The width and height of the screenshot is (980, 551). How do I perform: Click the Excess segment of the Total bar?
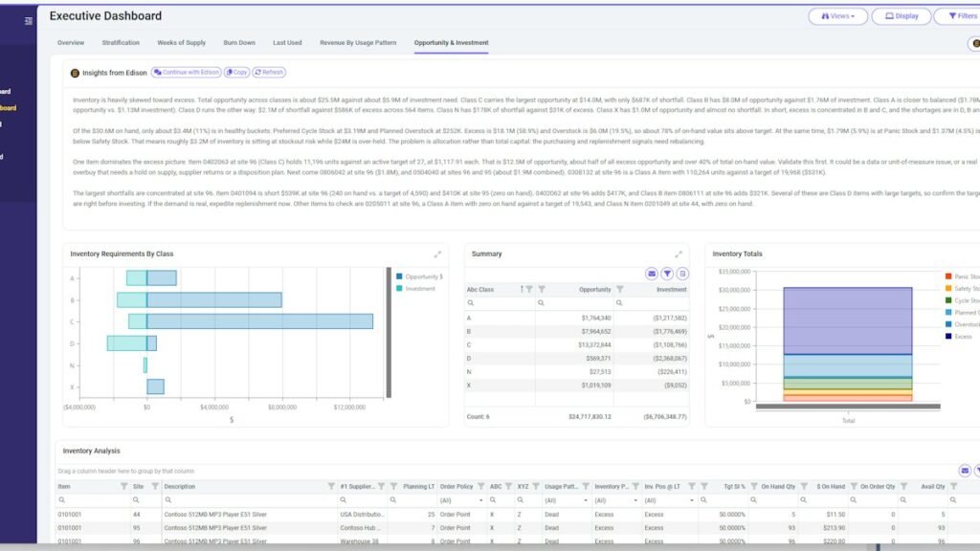tap(848, 321)
